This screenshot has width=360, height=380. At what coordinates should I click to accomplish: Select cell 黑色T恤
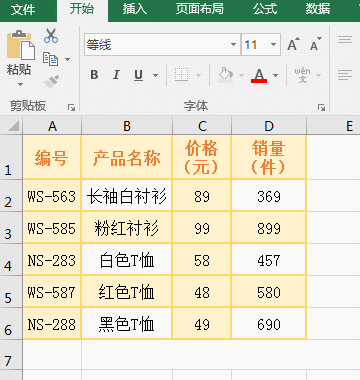pos(127,324)
